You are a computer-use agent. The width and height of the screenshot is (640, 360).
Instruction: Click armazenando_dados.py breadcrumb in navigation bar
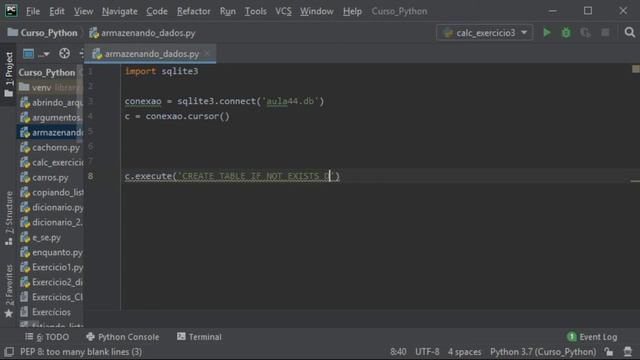coord(142,33)
